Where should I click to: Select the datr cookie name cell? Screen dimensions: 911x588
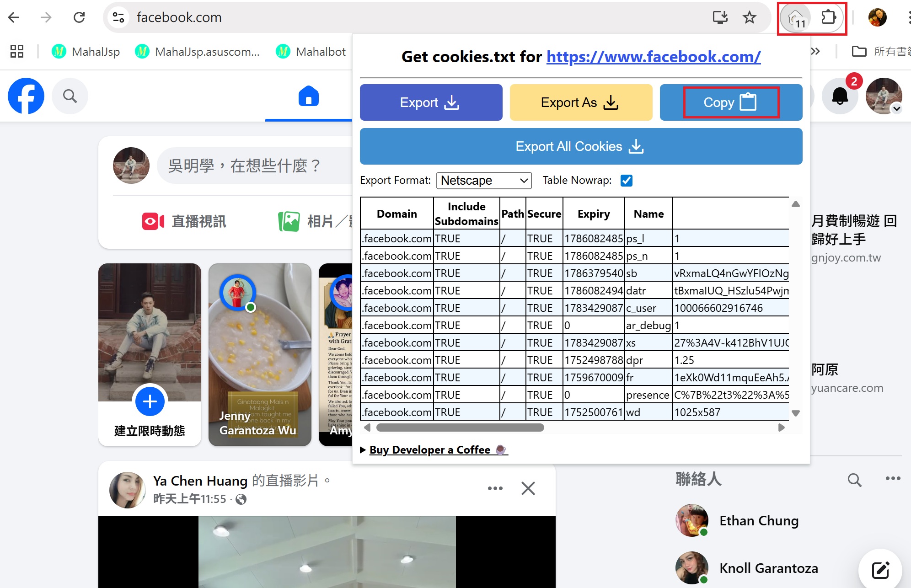[648, 291]
